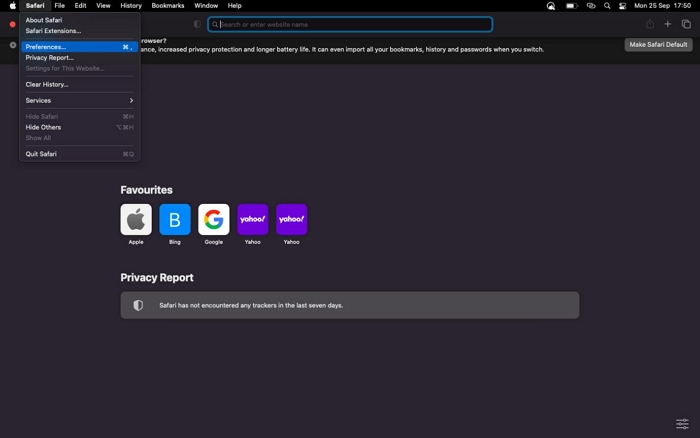This screenshot has height=438, width=700.
Task: Open the Help menu
Action: [x=234, y=6]
